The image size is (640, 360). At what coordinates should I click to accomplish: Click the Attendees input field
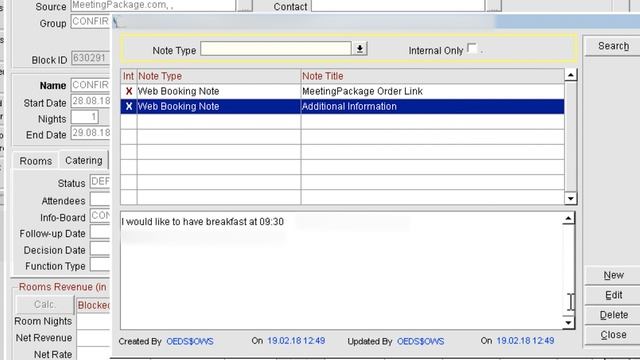[100, 199]
